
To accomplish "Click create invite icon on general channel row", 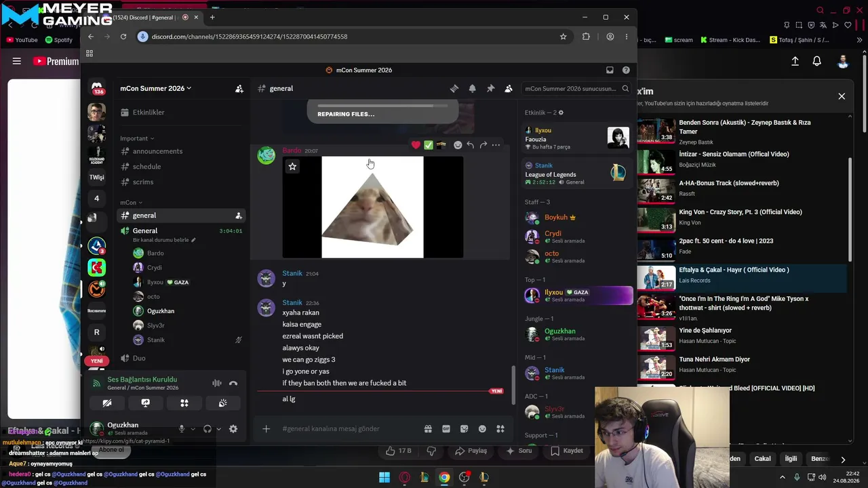I will point(239,216).
